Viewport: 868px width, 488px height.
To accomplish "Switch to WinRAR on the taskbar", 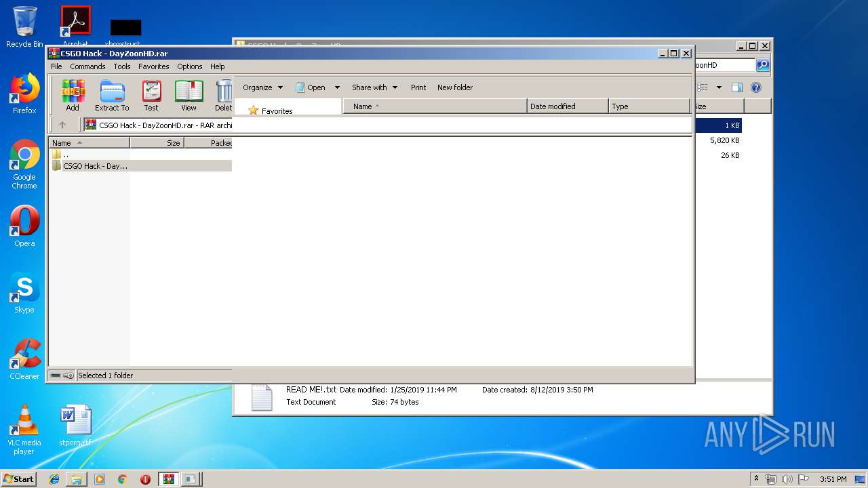I will [x=168, y=479].
